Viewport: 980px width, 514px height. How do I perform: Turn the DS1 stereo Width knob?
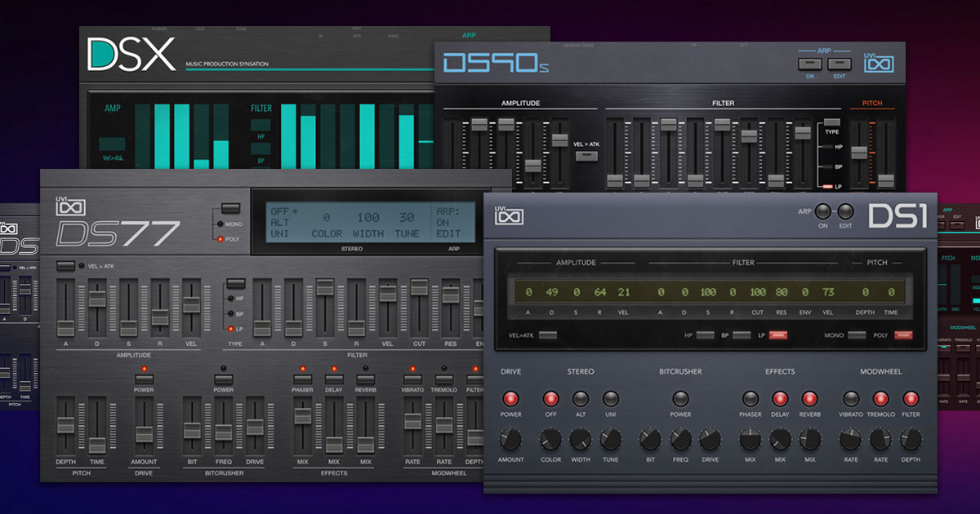[581, 440]
